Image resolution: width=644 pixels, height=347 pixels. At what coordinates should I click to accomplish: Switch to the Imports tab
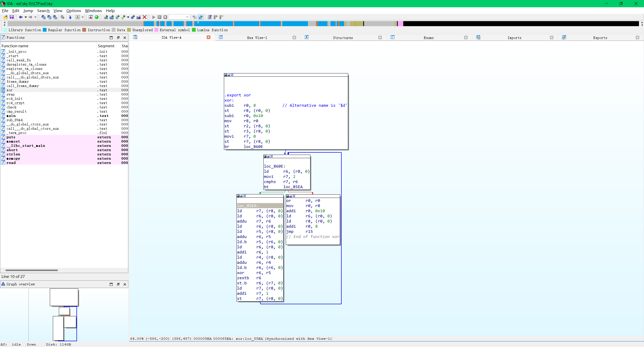tap(514, 38)
